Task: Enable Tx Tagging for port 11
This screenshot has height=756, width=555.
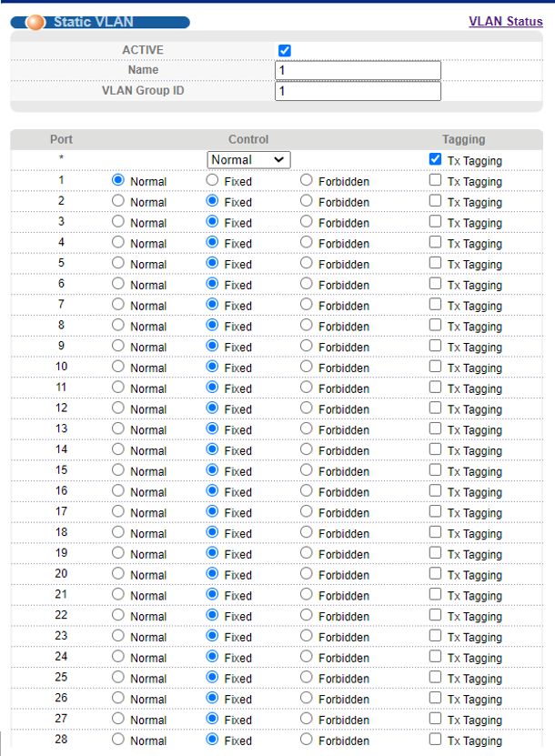Action: point(435,388)
